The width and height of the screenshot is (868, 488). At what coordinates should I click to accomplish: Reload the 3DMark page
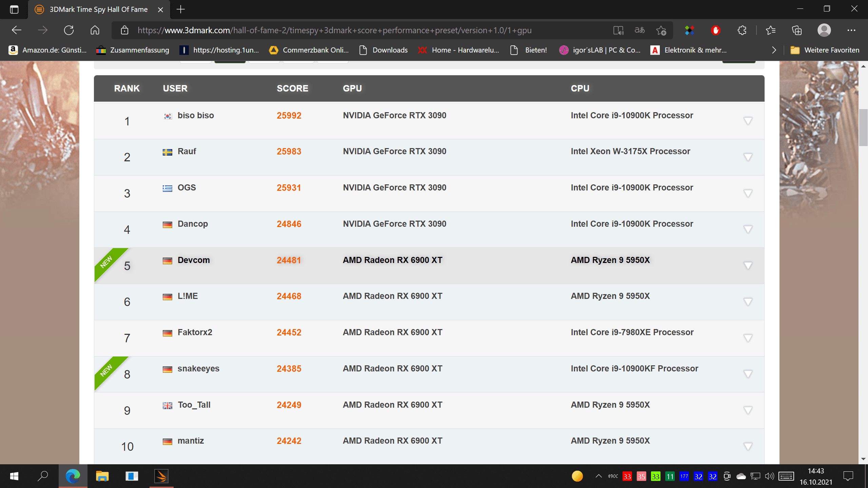pos(69,30)
